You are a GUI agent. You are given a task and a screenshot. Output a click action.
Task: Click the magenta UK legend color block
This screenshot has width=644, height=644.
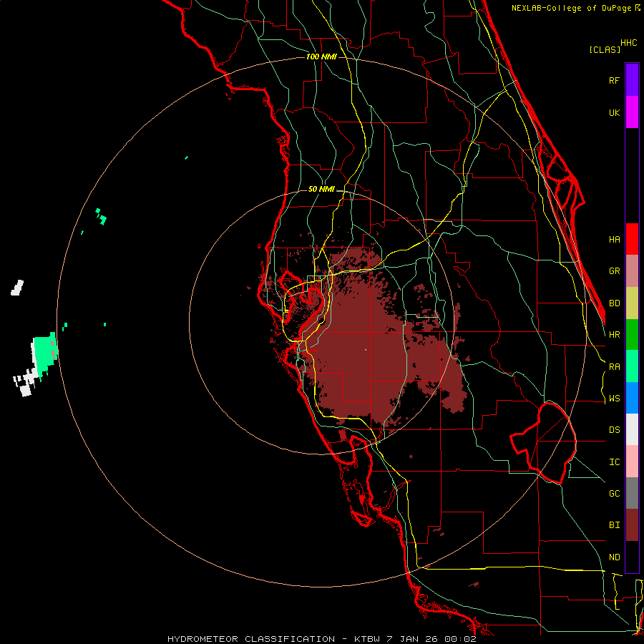tap(632, 112)
